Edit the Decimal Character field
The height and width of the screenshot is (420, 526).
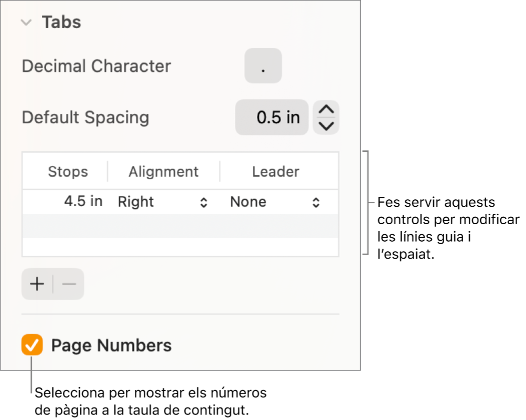(263, 66)
